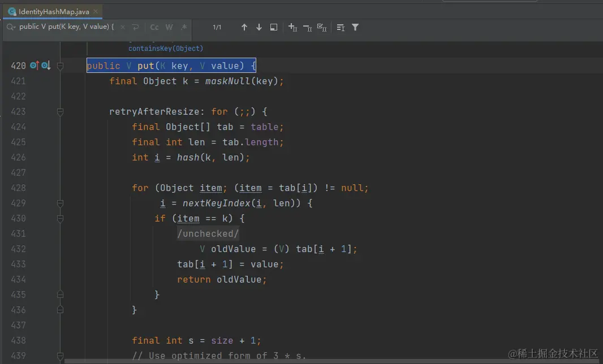The height and width of the screenshot is (364, 603).
Task: Collapse the retryAfterResize loop at line 423
Action: (x=61, y=112)
